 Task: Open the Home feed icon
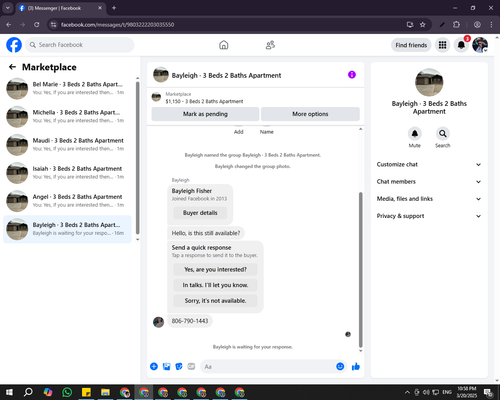(224, 45)
